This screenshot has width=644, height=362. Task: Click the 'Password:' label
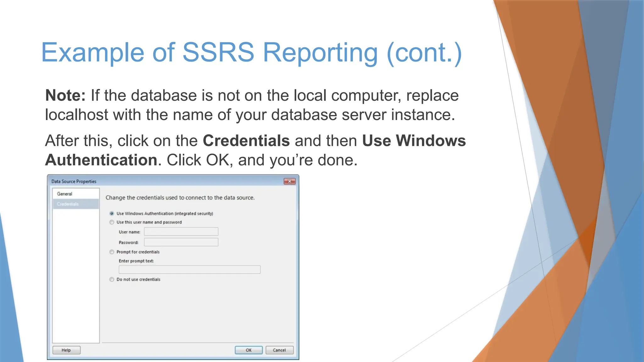129,242
